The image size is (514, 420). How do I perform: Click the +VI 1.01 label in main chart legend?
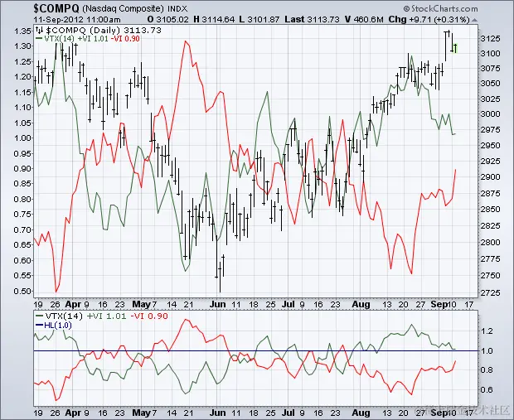coord(94,39)
